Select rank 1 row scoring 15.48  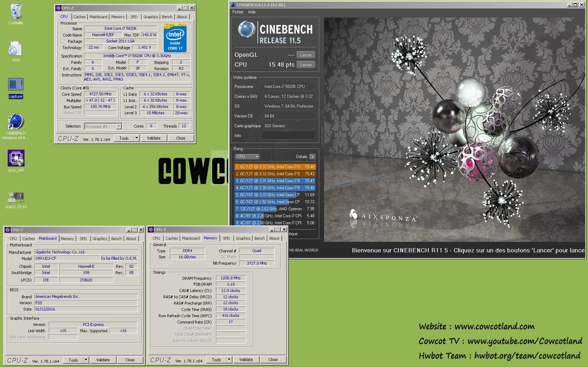[275, 167]
